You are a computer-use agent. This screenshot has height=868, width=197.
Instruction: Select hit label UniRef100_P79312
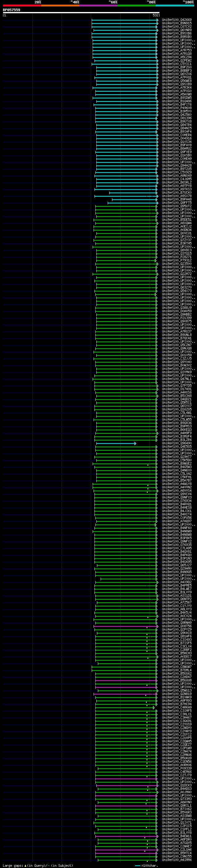click(x=176, y=260)
